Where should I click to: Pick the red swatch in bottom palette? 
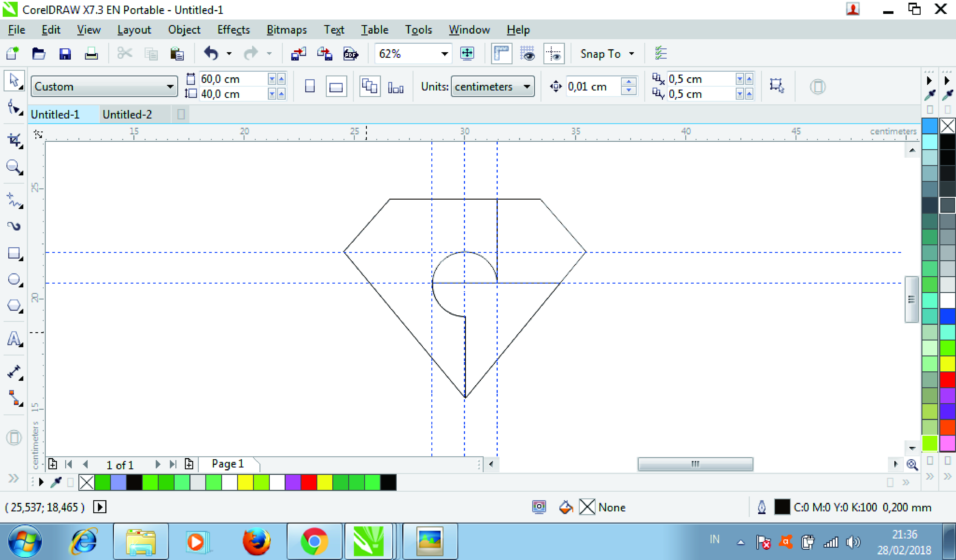[x=309, y=482]
